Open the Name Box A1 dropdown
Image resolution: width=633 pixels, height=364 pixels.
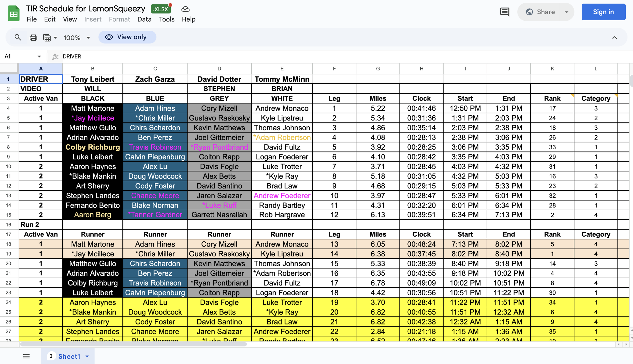click(x=39, y=56)
